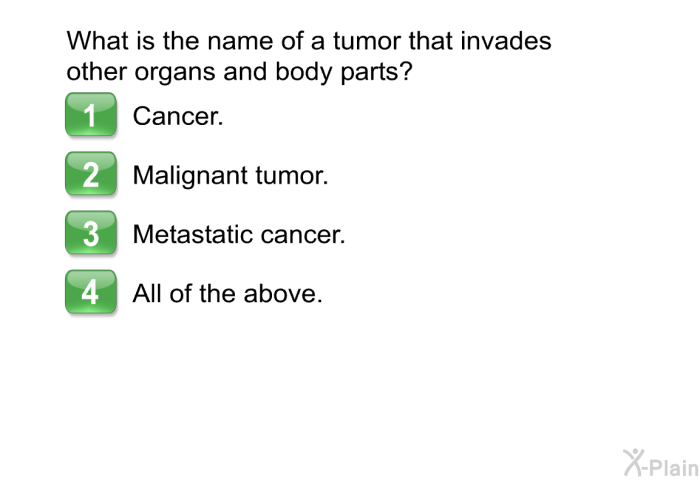Select the "Cancer." answer text
700x480 pixels.
[178, 116]
